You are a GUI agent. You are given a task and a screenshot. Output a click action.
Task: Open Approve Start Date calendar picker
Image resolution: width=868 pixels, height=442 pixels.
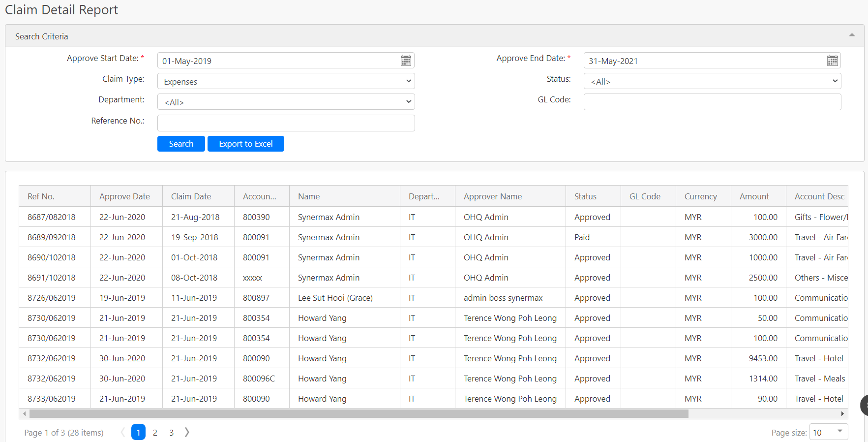406,61
